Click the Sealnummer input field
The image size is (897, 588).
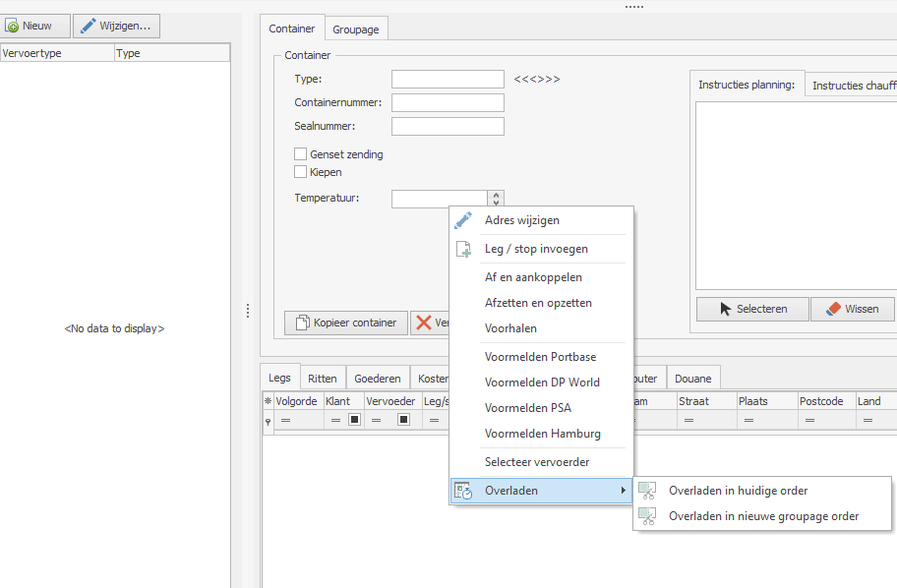pyautogui.click(x=448, y=126)
